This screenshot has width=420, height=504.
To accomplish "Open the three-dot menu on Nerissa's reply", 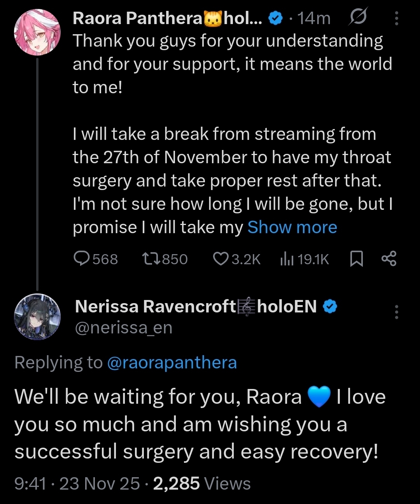I will coord(396,312).
